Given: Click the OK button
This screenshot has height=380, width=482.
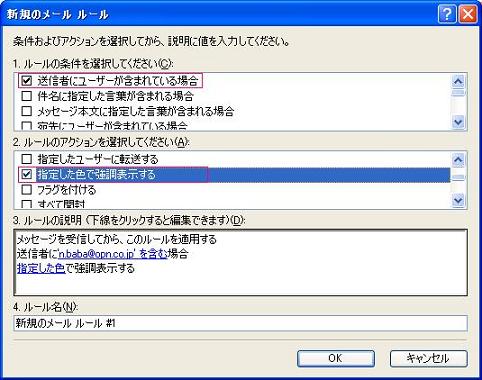Looking at the screenshot, I should point(336,358).
